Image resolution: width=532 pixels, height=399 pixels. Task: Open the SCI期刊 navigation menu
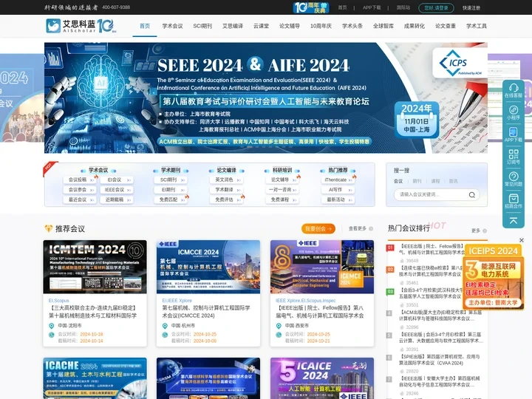[x=202, y=26]
